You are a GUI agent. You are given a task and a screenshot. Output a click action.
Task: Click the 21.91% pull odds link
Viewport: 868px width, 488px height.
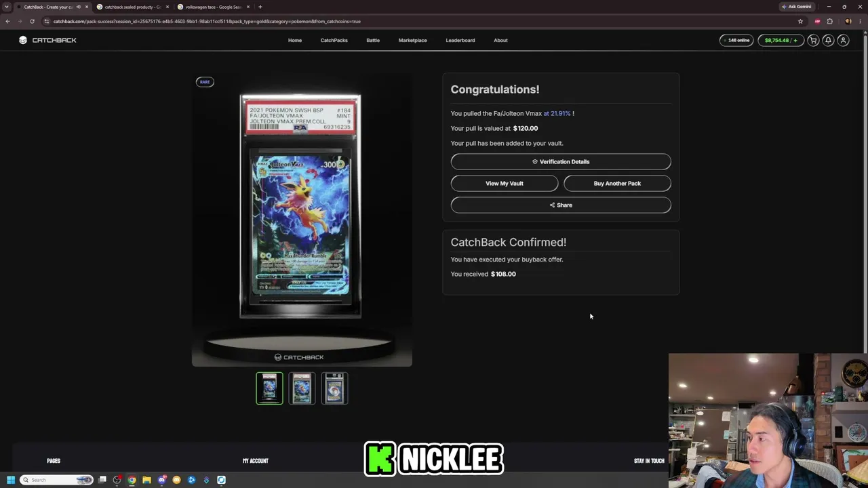click(x=557, y=113)
